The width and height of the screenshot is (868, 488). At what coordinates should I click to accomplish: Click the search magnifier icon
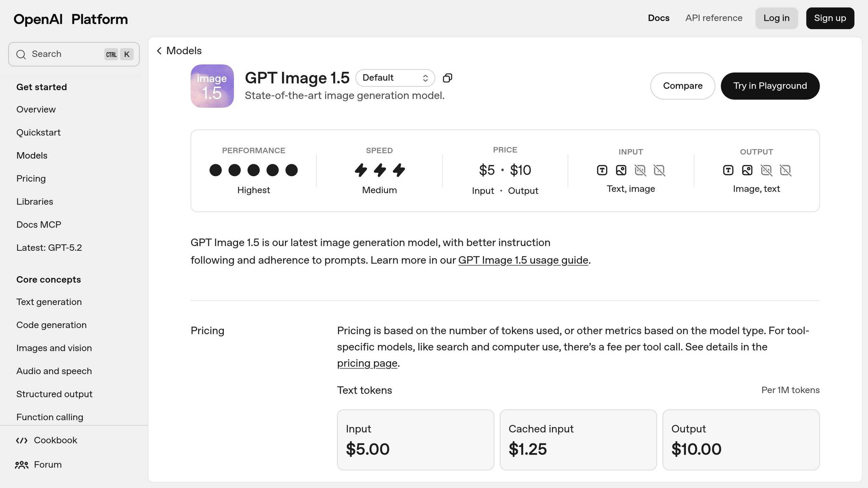[21, 54]
